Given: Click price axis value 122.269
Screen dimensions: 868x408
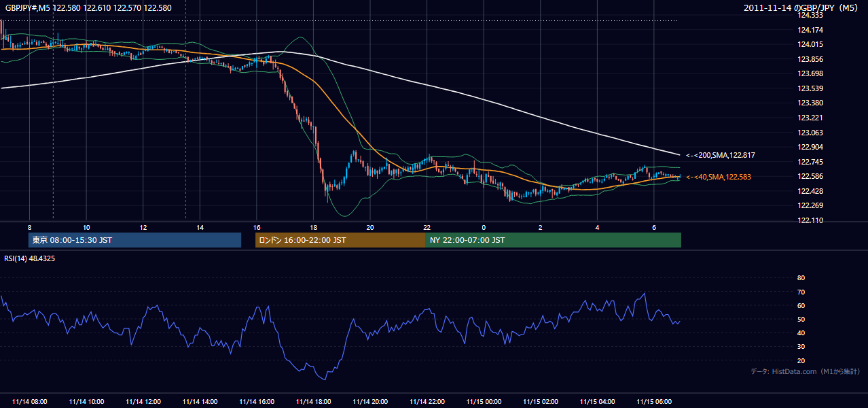Looking at the screenshot, I should pos(810,205).
